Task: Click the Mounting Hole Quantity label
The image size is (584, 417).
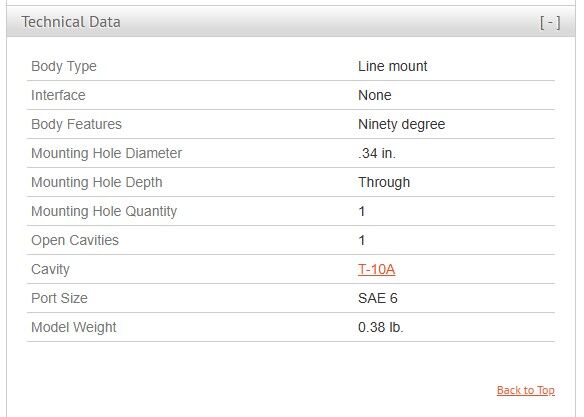Action: (104, 211)
